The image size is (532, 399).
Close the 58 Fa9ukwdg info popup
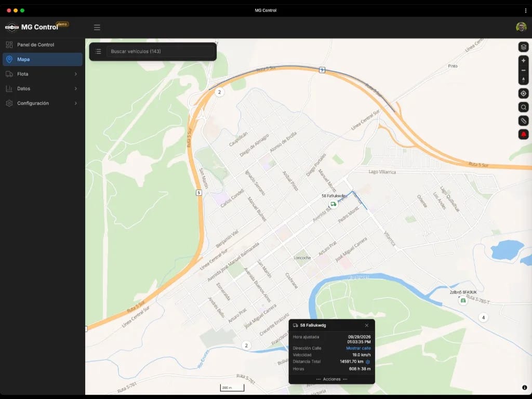click(366, 325)
